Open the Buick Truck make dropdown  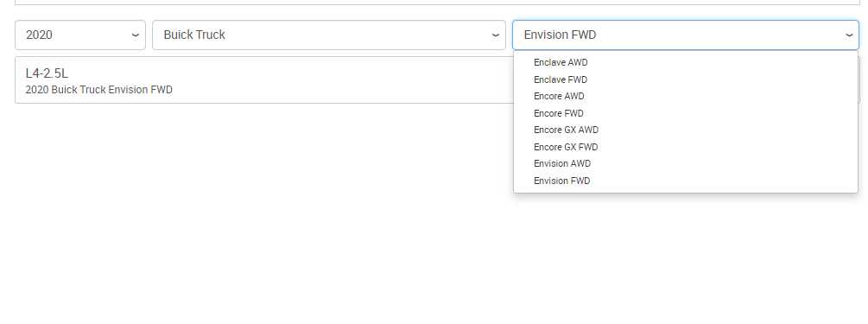329,35
